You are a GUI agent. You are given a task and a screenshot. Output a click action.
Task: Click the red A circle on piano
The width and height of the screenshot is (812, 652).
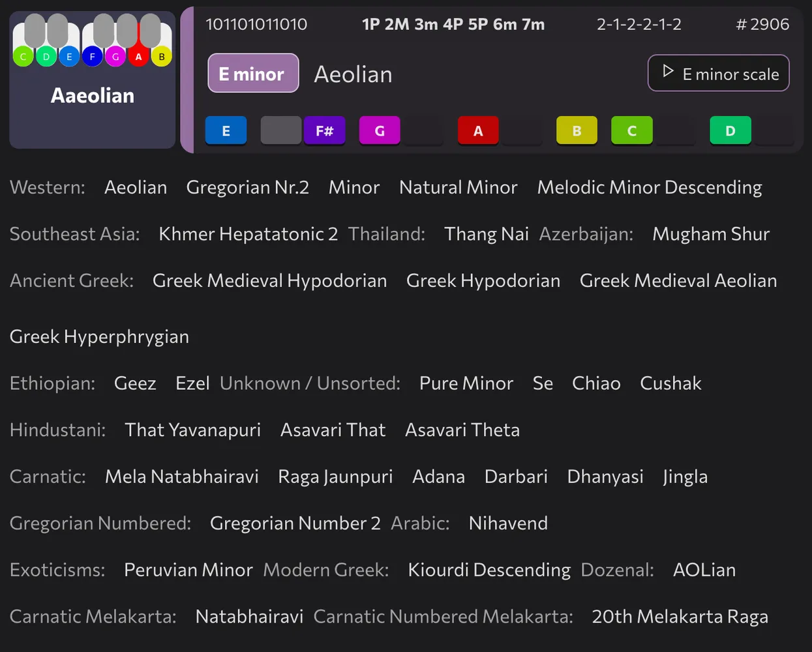pos(138,57)
